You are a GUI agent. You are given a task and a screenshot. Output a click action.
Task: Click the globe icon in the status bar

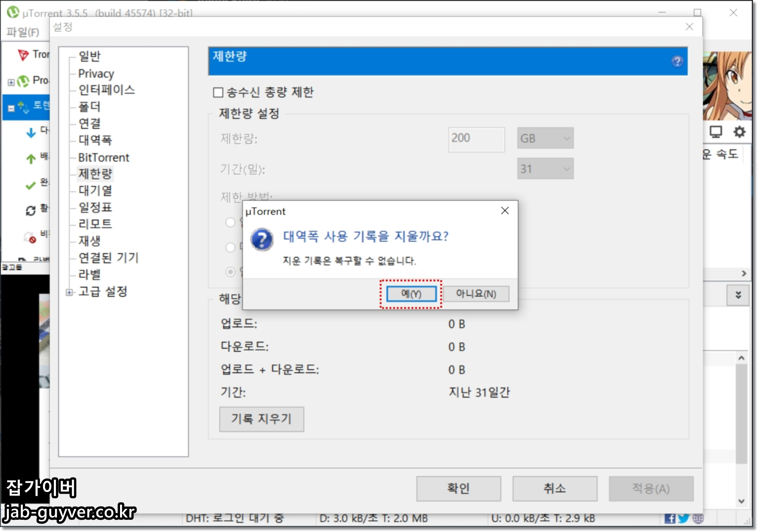pos(698,519)
